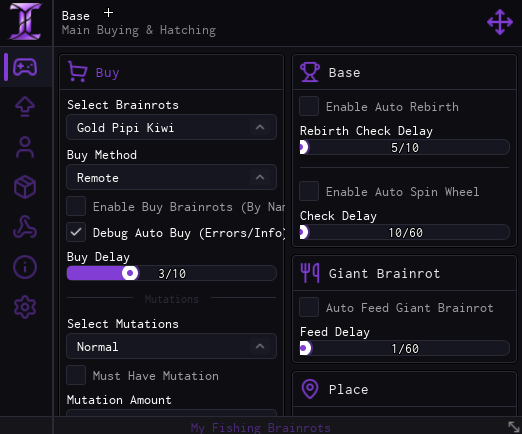Click the move window arrows icon

[x=500, y=22]
